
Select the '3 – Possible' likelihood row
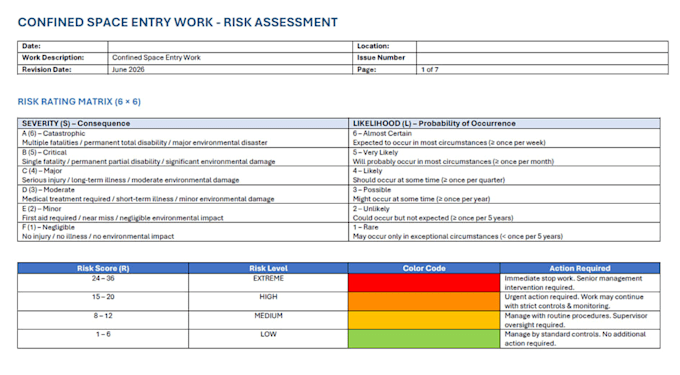[504, 194]
